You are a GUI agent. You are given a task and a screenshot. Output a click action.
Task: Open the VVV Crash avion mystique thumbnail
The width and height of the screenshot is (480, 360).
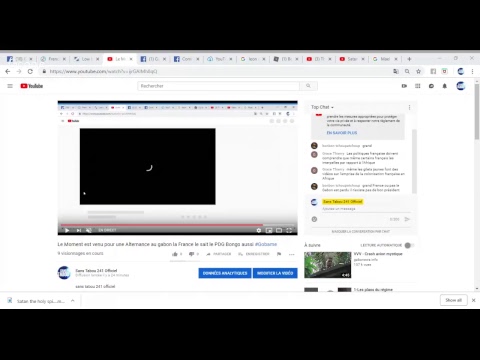pyautogui.click(x=327, y=265)
